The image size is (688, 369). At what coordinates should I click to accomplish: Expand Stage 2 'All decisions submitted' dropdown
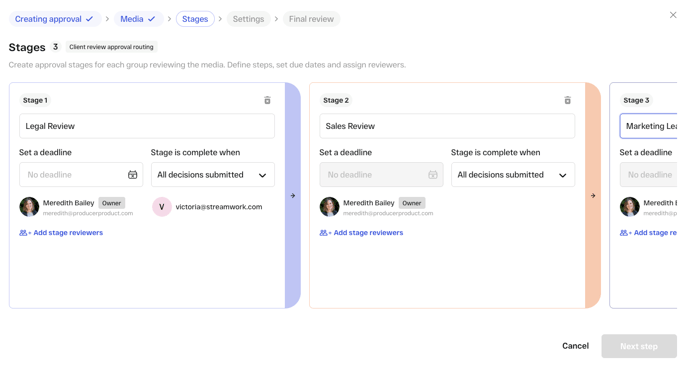[x=513, y=175]
